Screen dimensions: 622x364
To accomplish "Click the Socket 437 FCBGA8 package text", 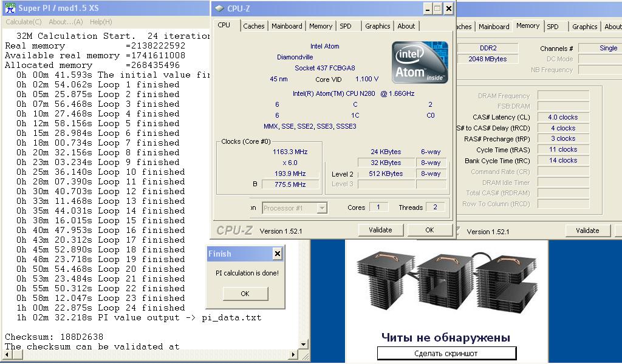I will [324, 68].
